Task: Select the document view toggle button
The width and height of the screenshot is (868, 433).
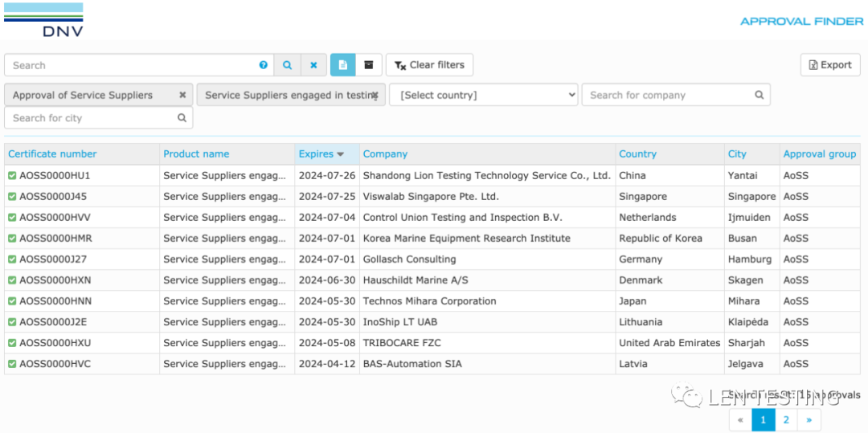Action: [x=342, y=65]
